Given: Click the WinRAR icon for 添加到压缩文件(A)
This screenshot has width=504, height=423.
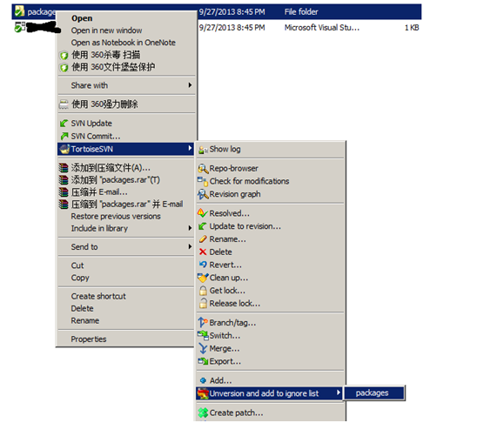Looking at the screenshot, I should click(x=64, y=168).
